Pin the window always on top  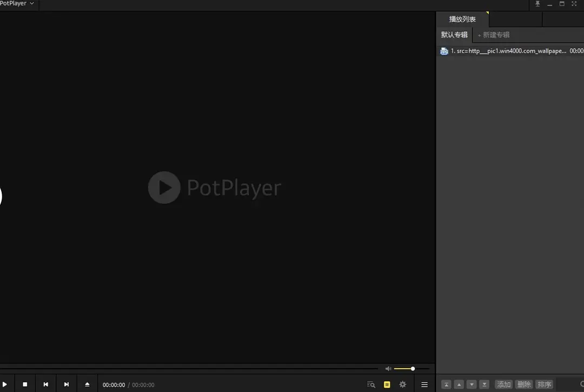(x=537, y=4)
